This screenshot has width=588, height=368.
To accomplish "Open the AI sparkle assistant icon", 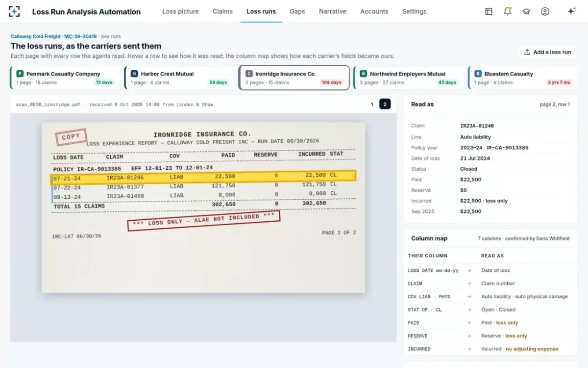I will (x=571, y=11).
